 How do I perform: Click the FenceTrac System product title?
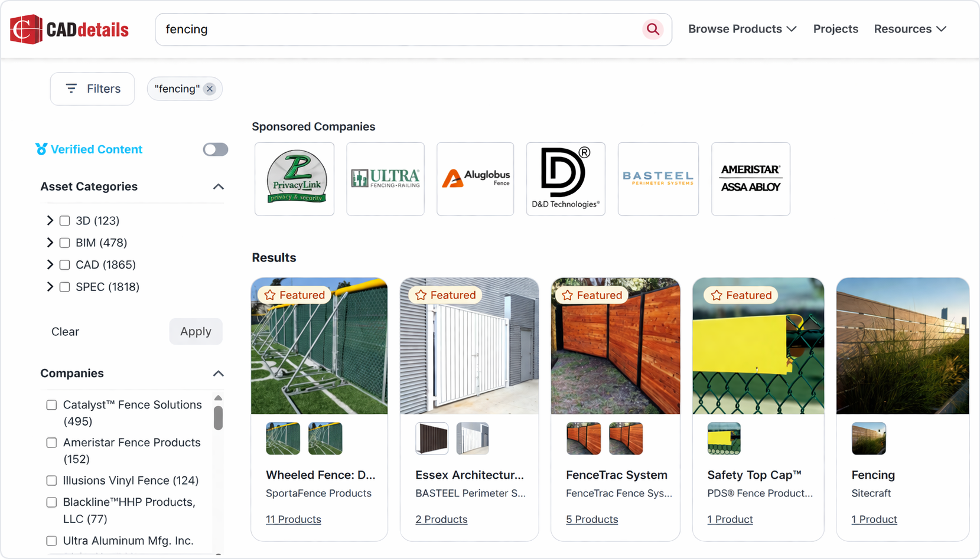pos(617,475)
